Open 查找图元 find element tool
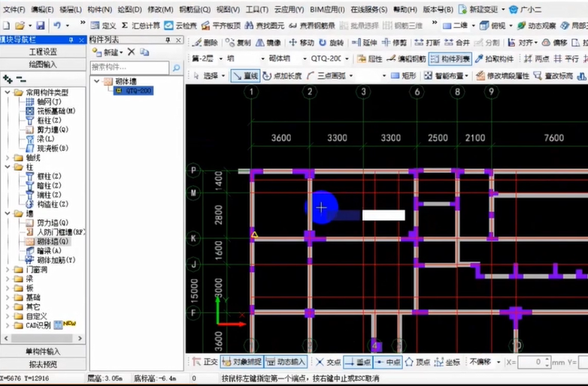 tap(264, 26)
